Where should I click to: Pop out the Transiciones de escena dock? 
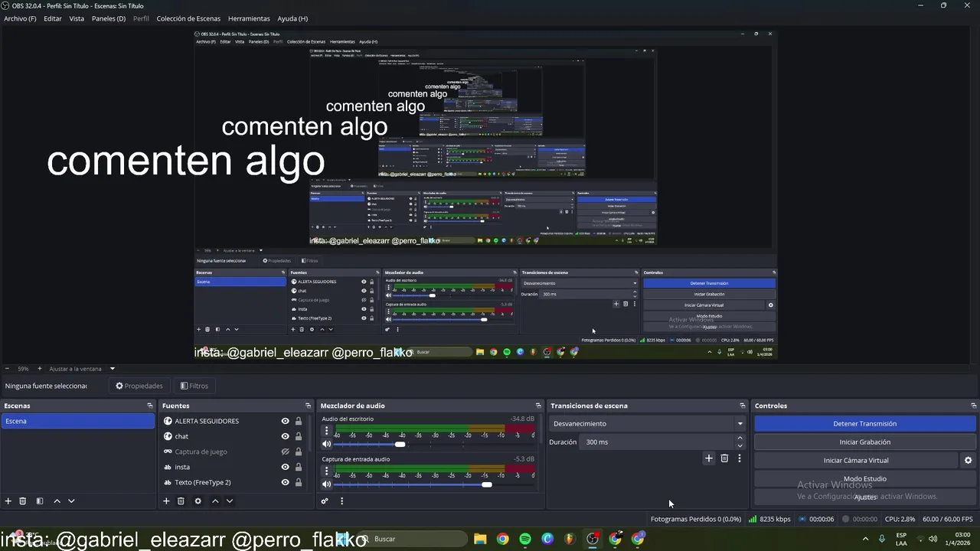(x=743, y=406)
